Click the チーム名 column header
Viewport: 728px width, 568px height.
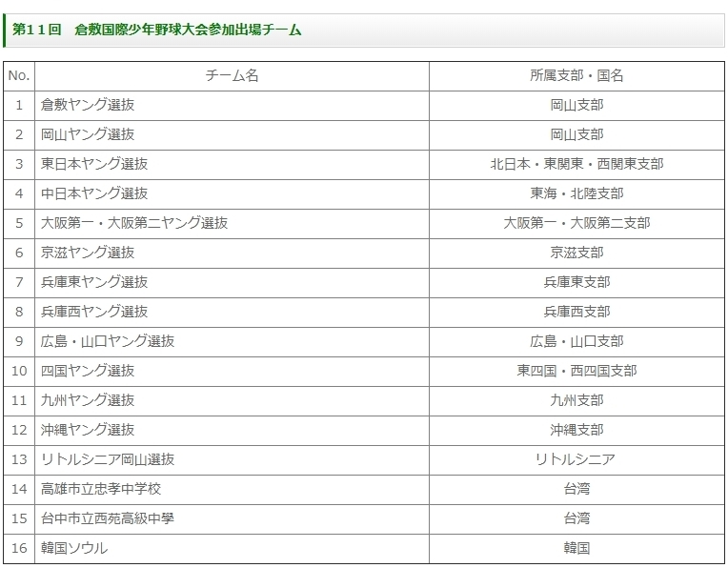(x=232, y=75)
